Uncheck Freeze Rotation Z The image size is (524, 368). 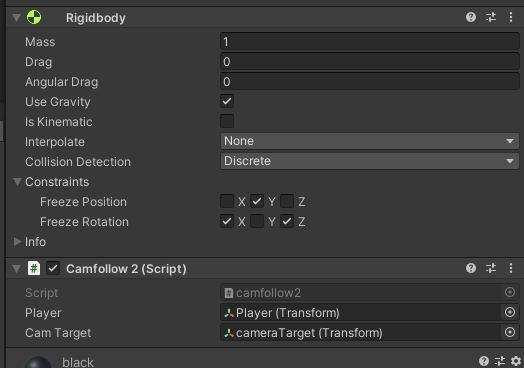coord(287,221)
